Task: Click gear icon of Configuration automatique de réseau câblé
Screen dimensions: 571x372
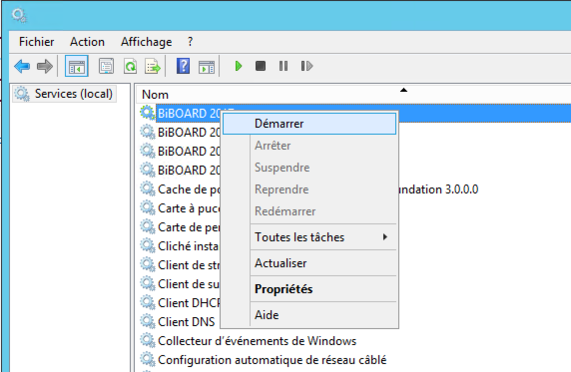Action: (148, 359)
